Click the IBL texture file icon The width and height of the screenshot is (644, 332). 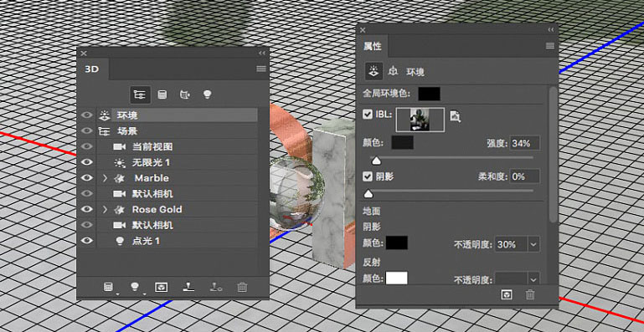pyautogui.click(x=455, y=116)
